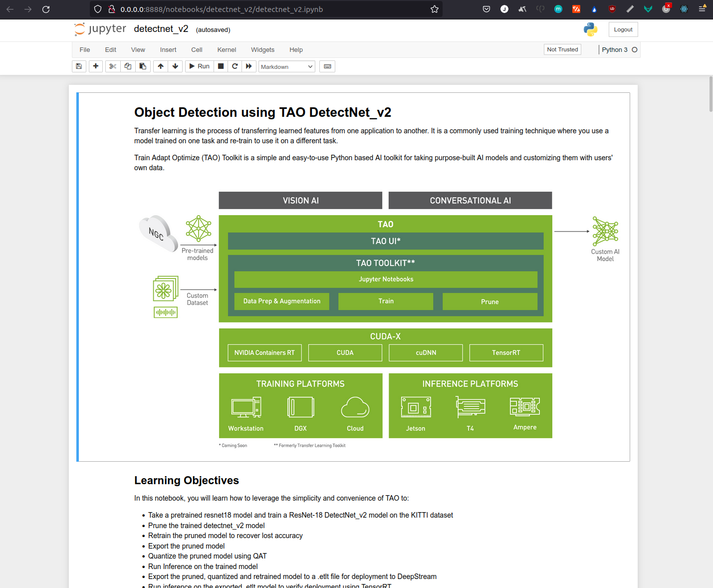Go forward with the browser forward arrow
The image size is (713, 588).
tap(28, 9)
